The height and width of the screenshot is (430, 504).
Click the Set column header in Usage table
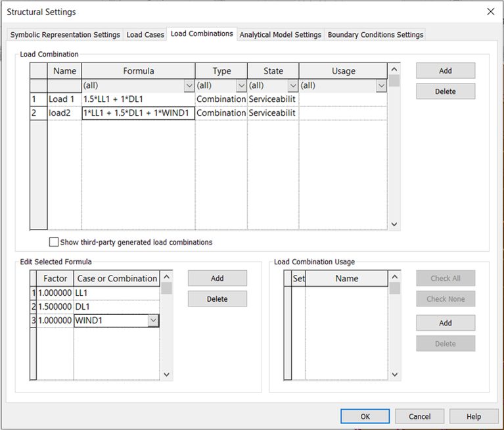click(x=298, y=279)
